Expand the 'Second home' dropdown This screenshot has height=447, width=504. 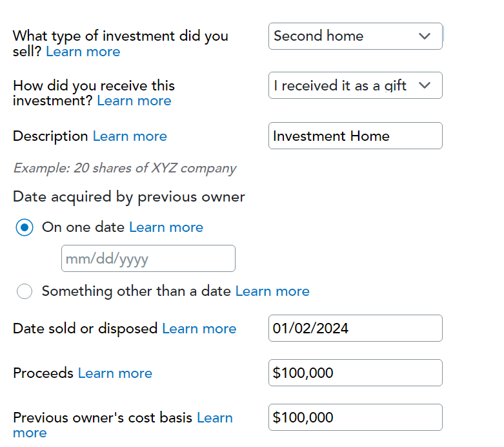[355, 36]
